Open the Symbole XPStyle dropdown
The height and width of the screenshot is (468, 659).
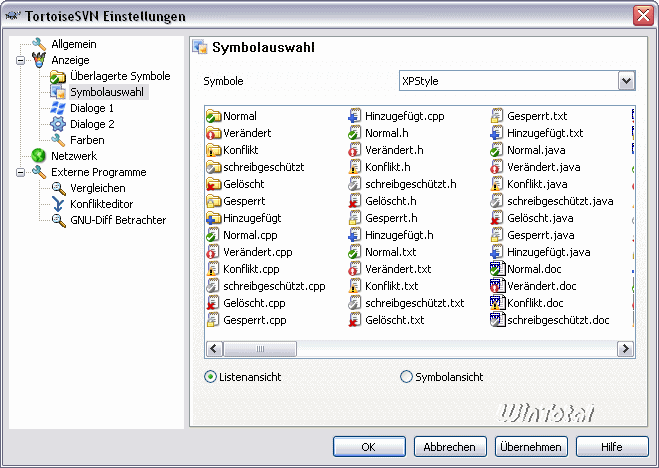click(626, 81)
